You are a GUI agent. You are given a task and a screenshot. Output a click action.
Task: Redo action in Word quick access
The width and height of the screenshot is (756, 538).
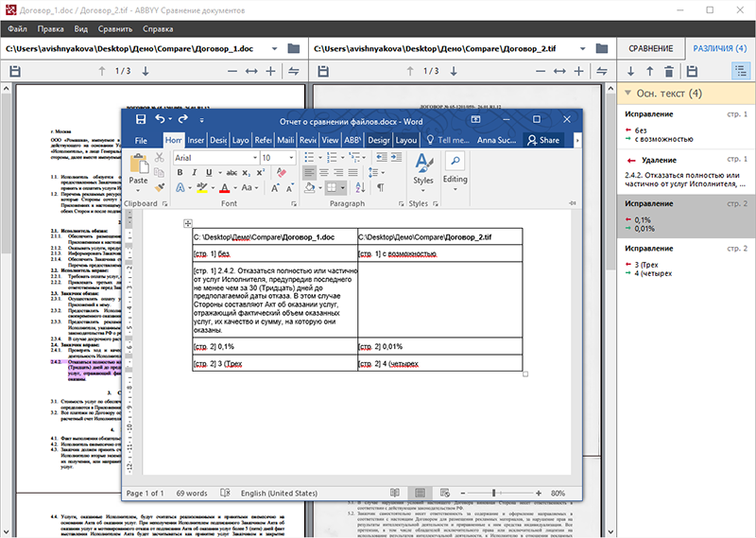(182, 119)
